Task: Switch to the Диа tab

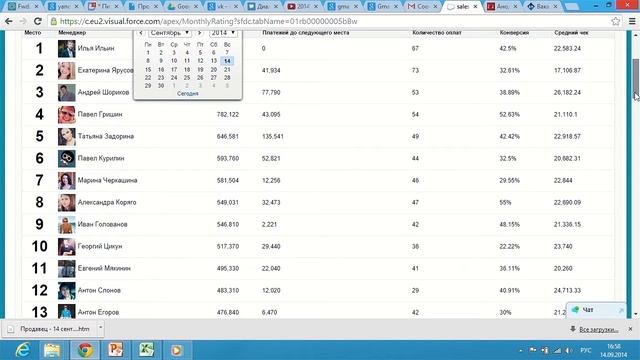Action: 262,7
